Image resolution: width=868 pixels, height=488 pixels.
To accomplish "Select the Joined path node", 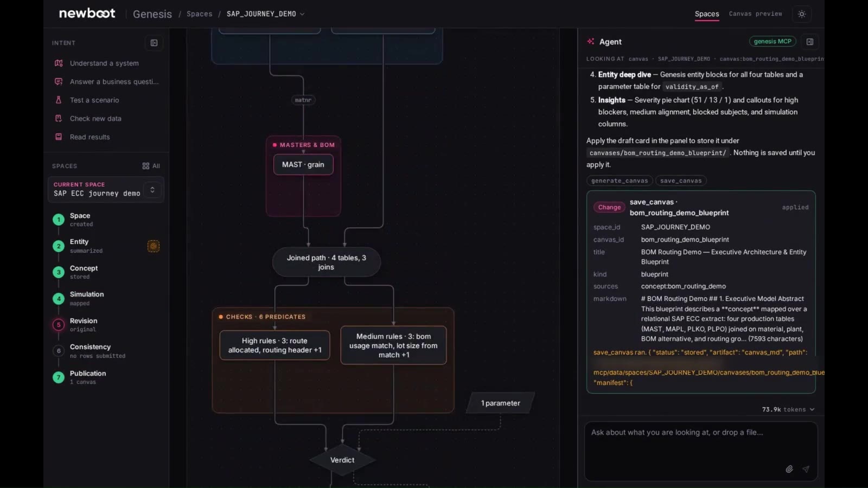I will (x=326, y=262).
